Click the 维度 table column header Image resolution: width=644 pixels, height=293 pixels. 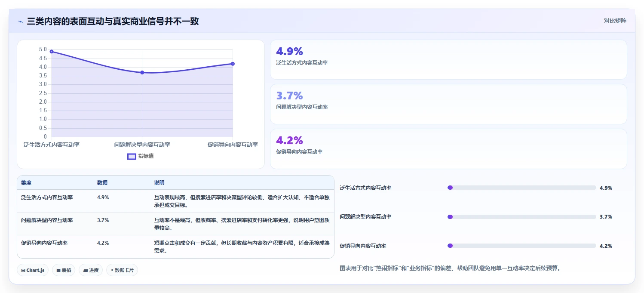pos(26,183)
